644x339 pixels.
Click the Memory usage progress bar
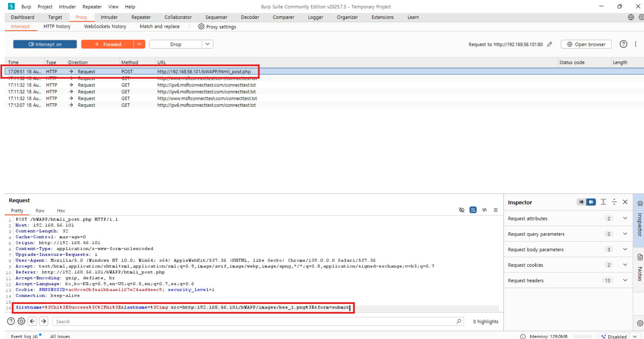click(583, 336)
